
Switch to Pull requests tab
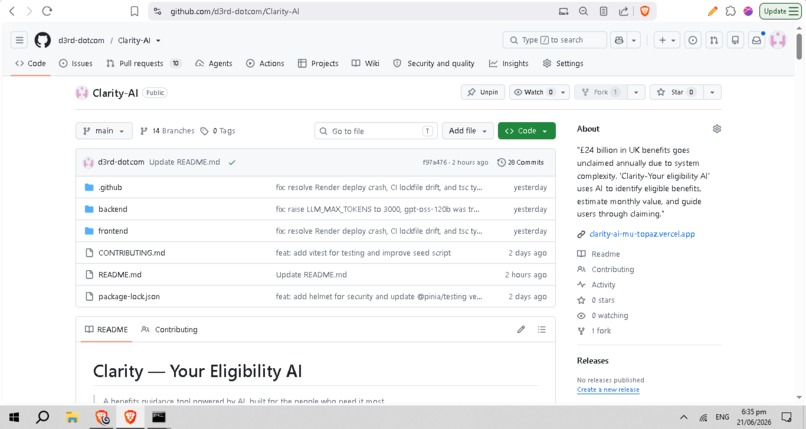click(143, 64)
